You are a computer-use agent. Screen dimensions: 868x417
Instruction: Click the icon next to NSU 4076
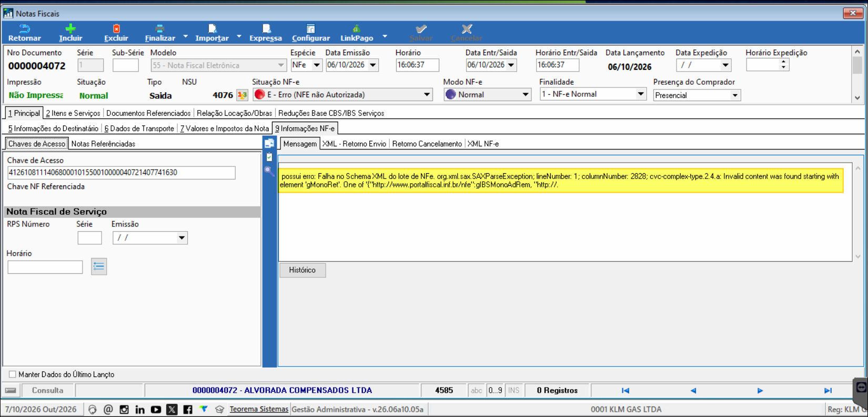click(x=242, y=95)
